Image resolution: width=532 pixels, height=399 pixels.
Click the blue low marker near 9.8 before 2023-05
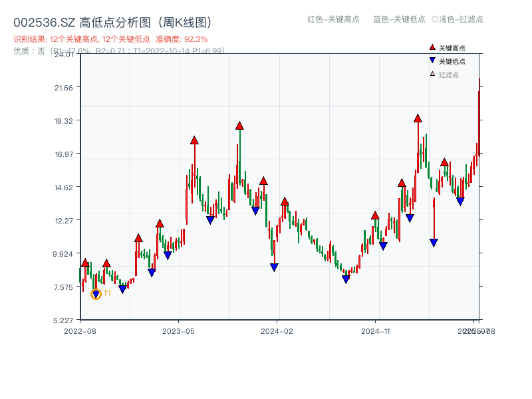tap(168, 255)
